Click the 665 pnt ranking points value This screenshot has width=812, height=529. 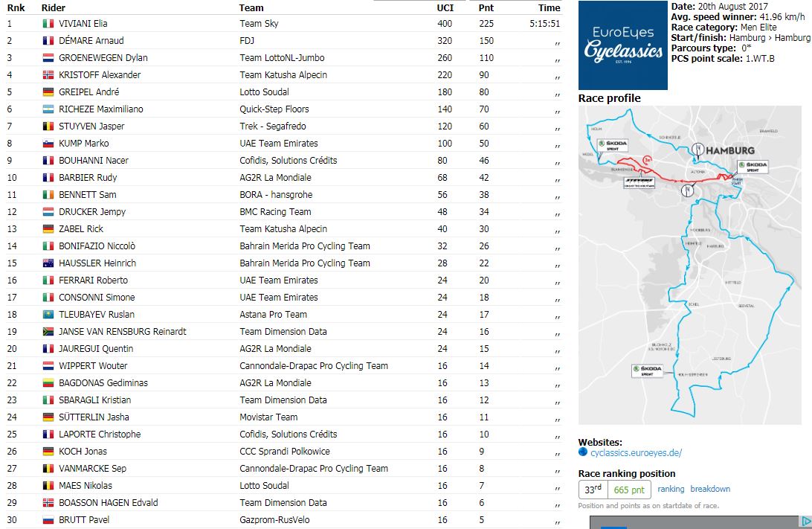pyautogui.click(x=629, y=490)
